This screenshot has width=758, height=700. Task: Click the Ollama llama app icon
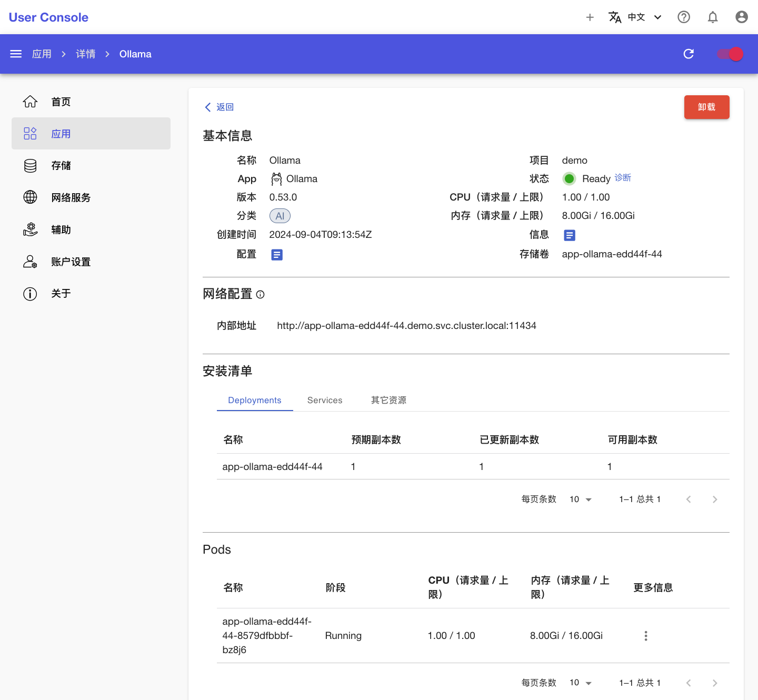pyautogui.click(x=276, y=179)
